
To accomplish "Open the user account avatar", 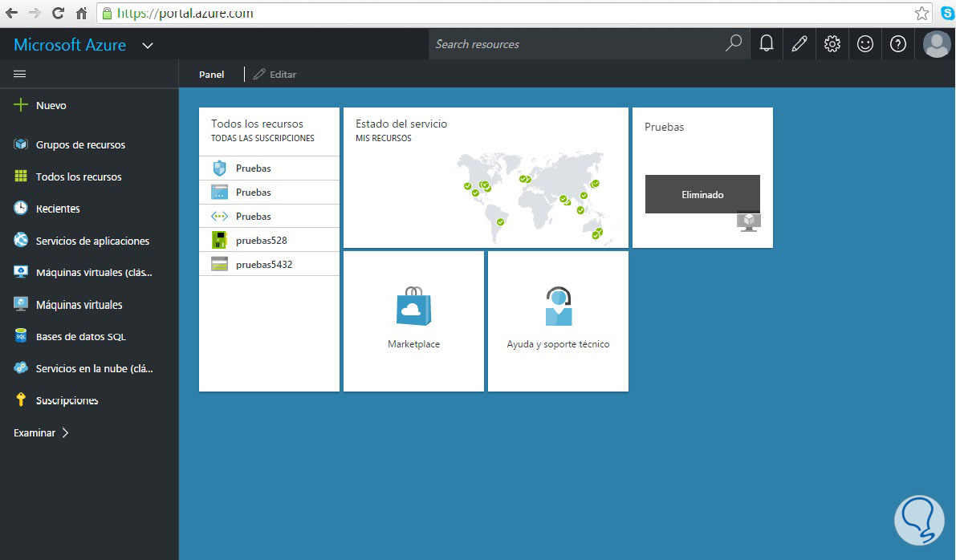I will pyautogui.click(x=937, y=44).
